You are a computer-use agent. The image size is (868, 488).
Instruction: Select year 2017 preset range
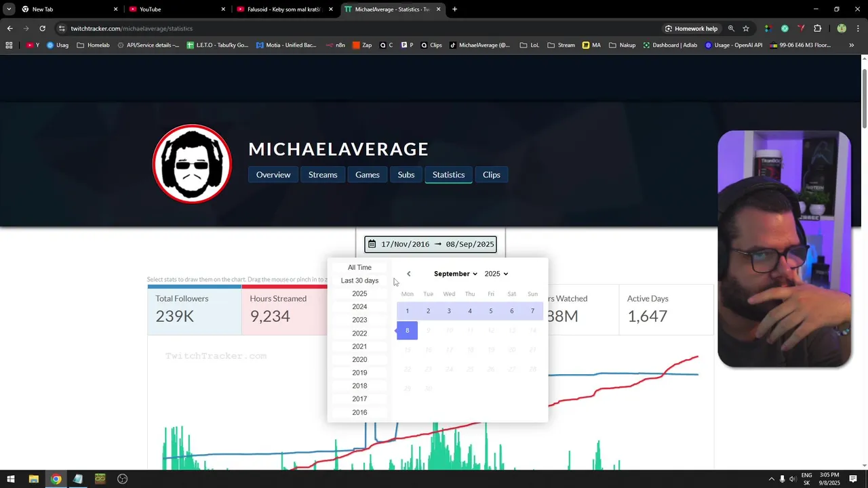coord(359,399)
